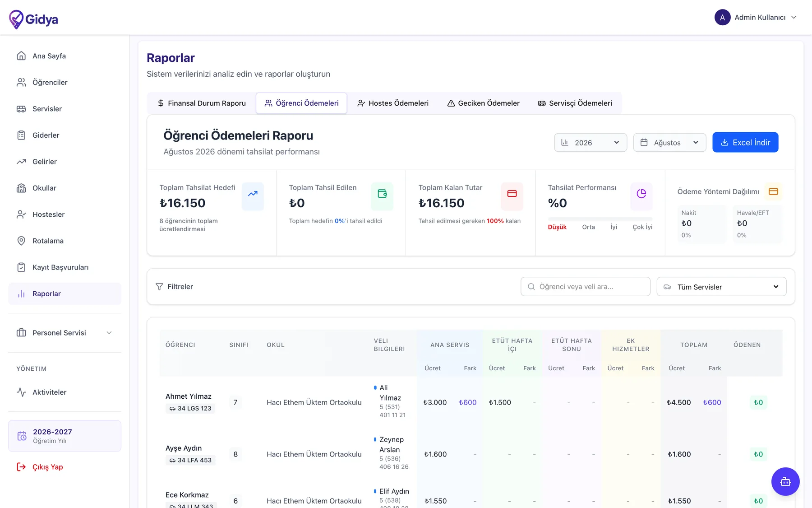Click the TOPLAM column header

(694, 345)
